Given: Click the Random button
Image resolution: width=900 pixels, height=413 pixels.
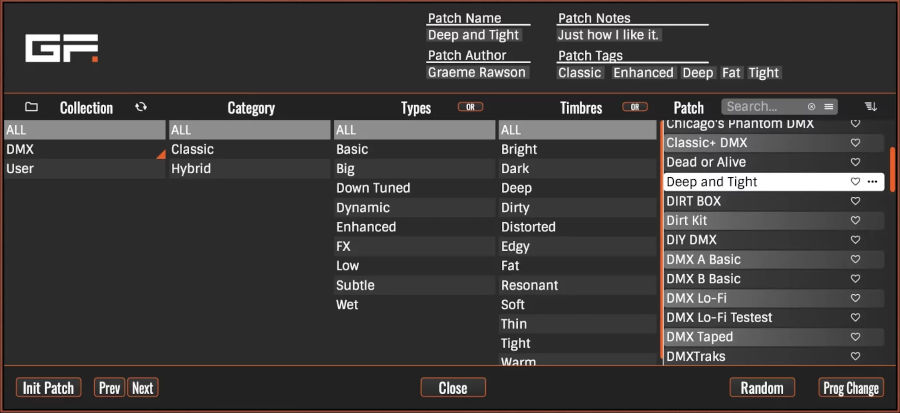Looking at the screenshot, I should 762,388.
